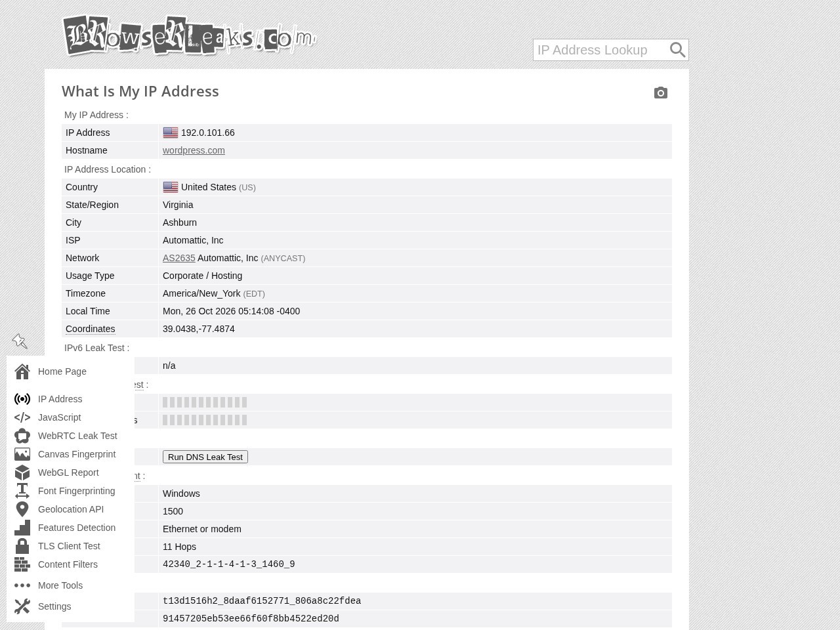The height and width of the screenshot is (630, 840).
Task: Run the DNS Leak Test
Action: (x=205, y=457)
